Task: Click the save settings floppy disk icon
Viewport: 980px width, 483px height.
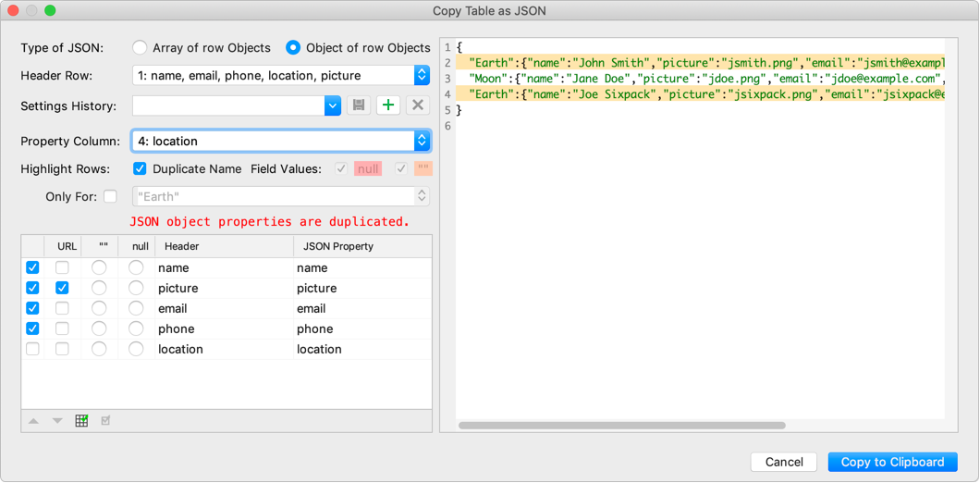Action: point(358,105)
